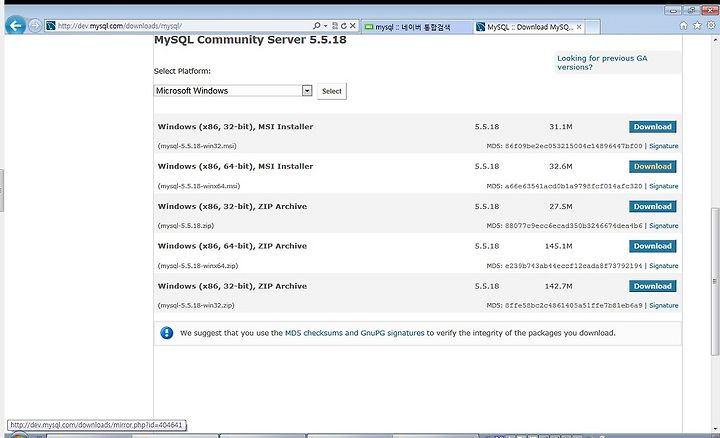Click the browser Back arrow button

[x=16, y=25]
